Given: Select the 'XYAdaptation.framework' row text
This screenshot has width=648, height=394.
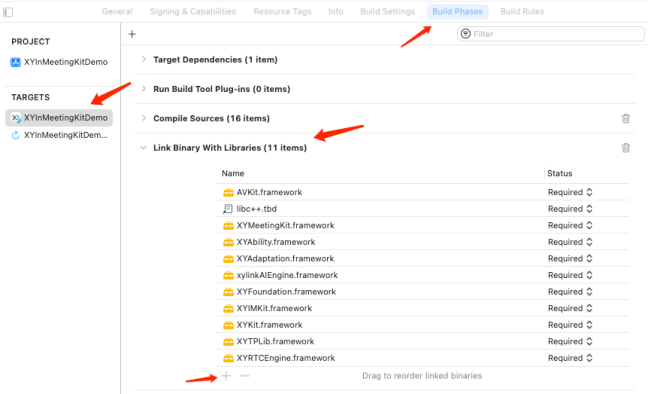Looking at the screenshot, I should coord(285,258).
